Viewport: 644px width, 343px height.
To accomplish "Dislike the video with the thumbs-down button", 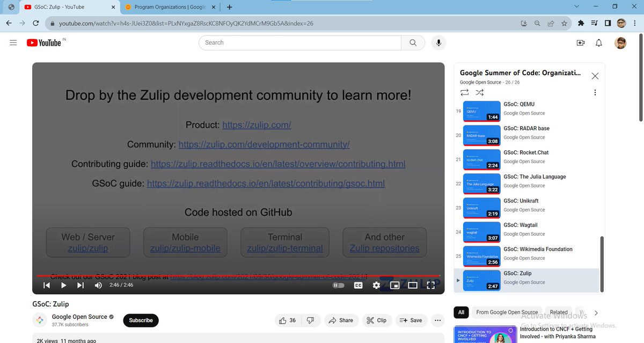I will pos(310,320).
